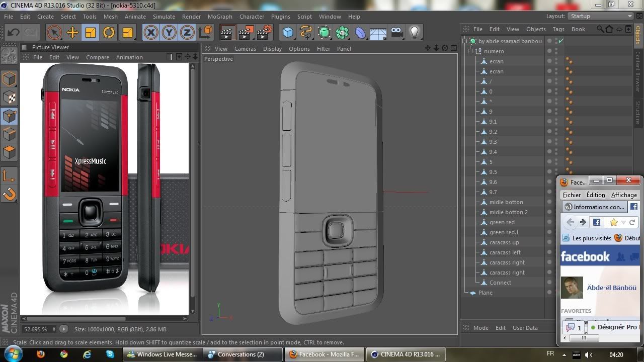This screenshot has height=362, width=644.
Task: Toggle visibility dots for midle botton
Action: tap(556, 202)
